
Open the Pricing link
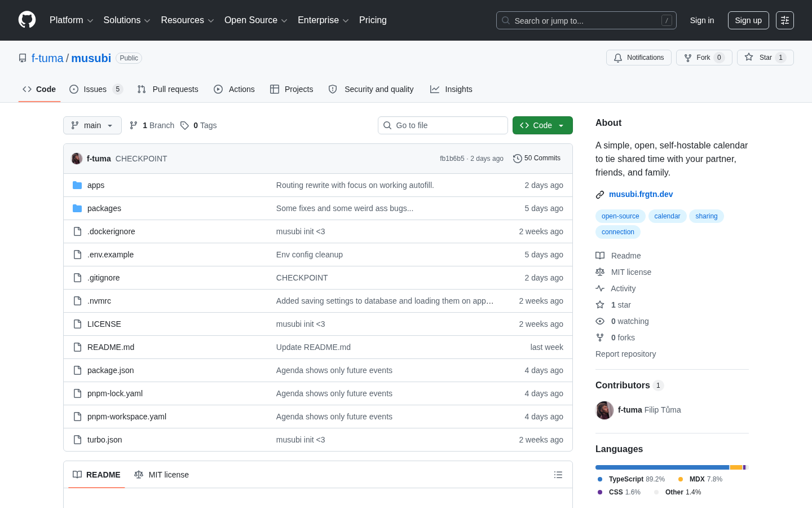point(373,20)
